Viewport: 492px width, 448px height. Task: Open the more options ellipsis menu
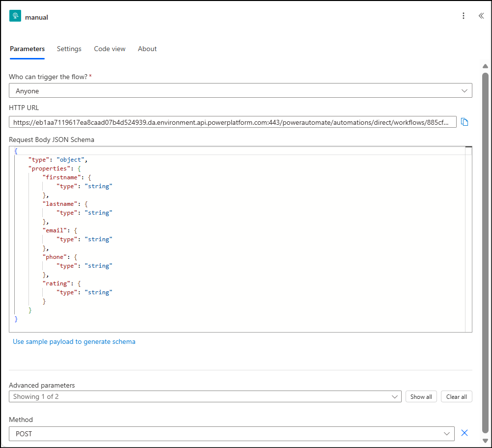click(463, 16)
